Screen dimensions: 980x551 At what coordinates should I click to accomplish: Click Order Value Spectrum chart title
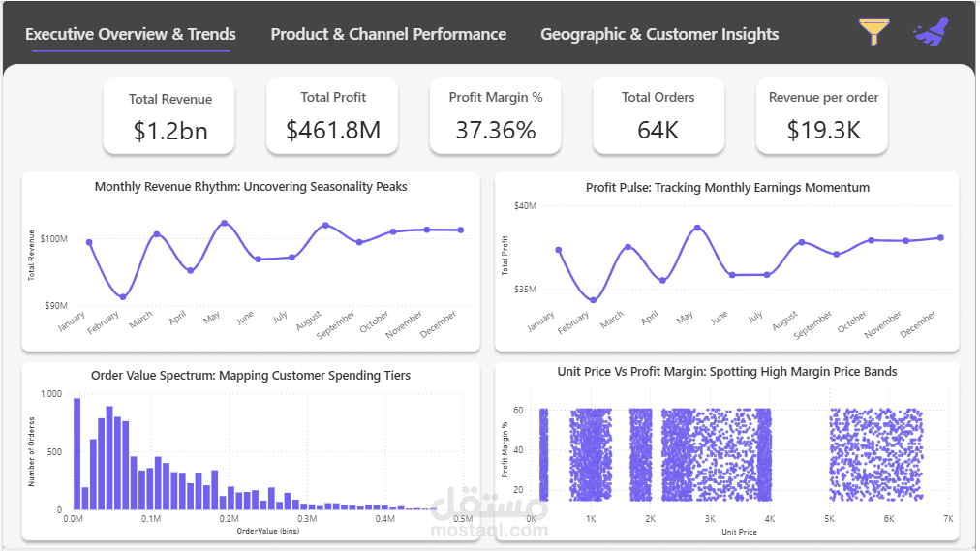[x=251, y=376]
